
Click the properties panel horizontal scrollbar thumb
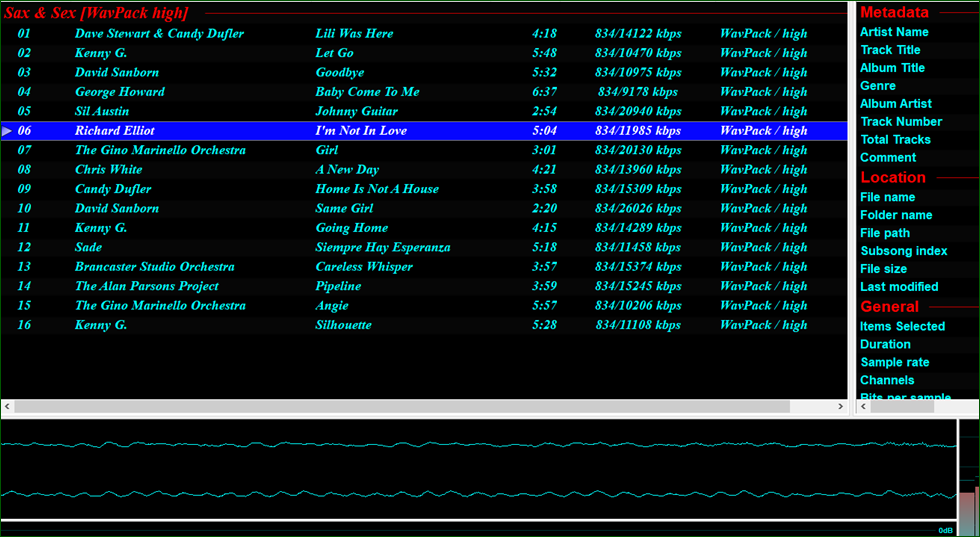902,407
